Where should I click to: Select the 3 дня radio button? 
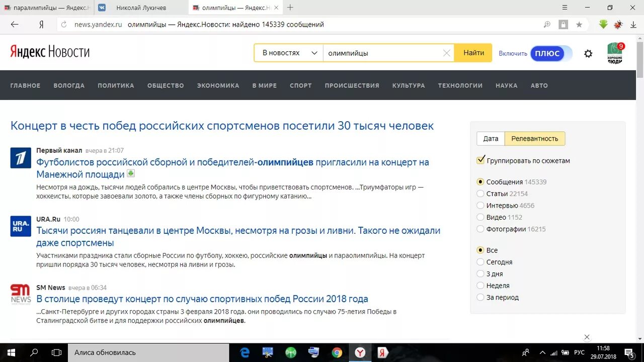point(480,274)
